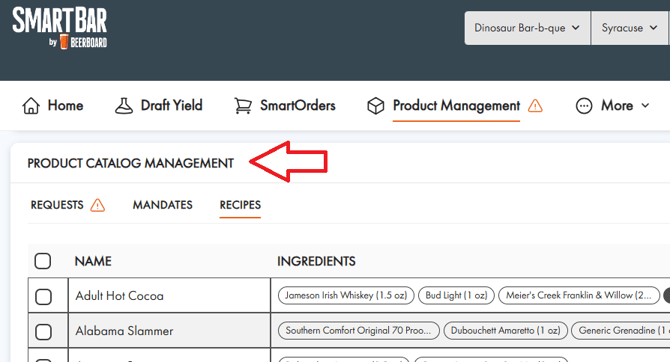Toggle the select-all checkbox in header
The height and width of the screenshot is (362, 670).
coord(43,261)
